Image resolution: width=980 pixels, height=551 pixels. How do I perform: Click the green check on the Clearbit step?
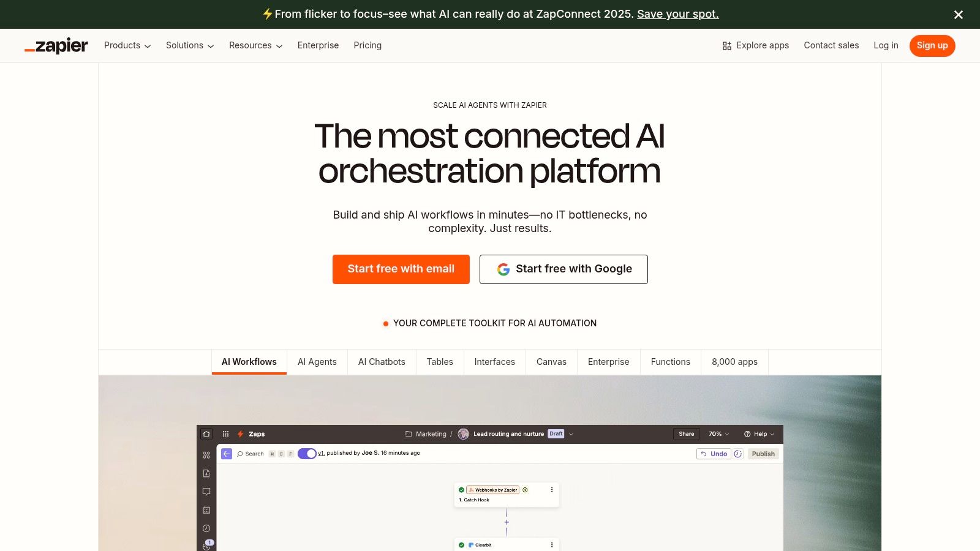[461, 545]
